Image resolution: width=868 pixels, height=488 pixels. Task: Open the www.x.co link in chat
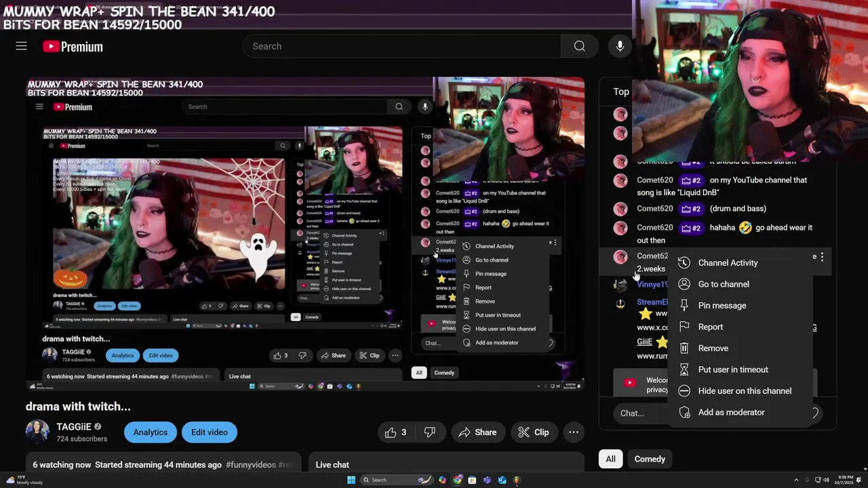tap(652, 327)
